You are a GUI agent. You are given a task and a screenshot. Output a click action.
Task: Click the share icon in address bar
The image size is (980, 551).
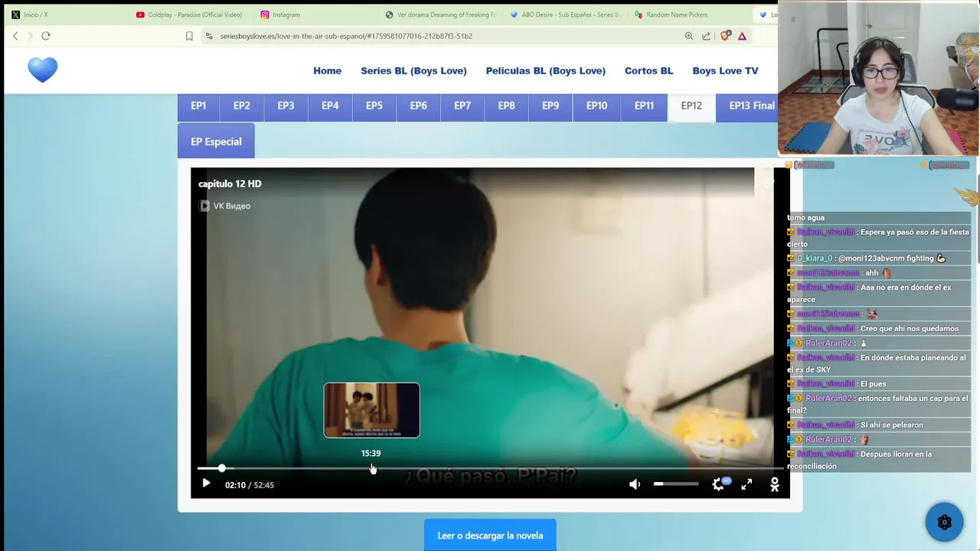[706, 36]
